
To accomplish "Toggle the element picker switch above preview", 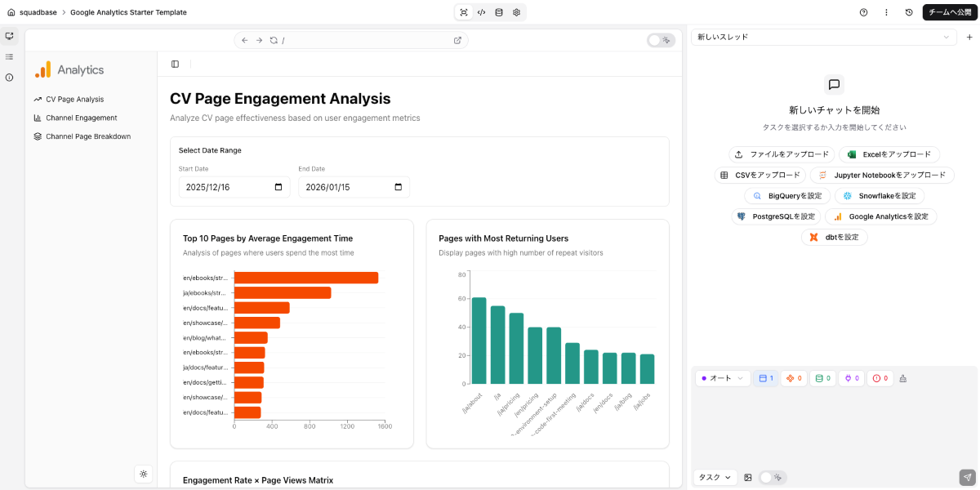I will pos(661,40).
